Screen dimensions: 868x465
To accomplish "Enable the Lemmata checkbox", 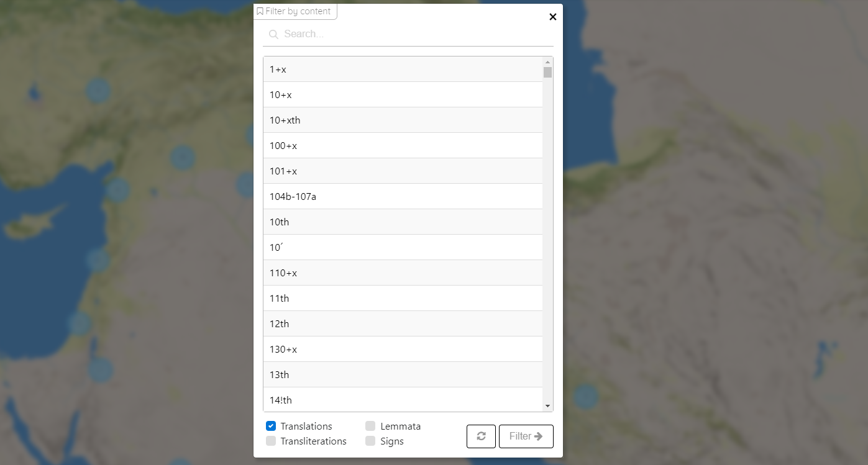I will (x=370, y=426).
